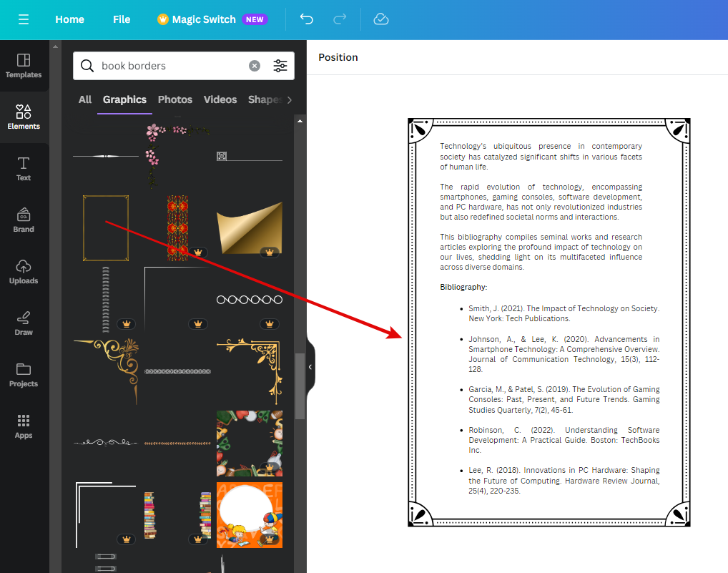Select the school supplies frame graphic
This screenshot has width=728, height=573.
250,444
